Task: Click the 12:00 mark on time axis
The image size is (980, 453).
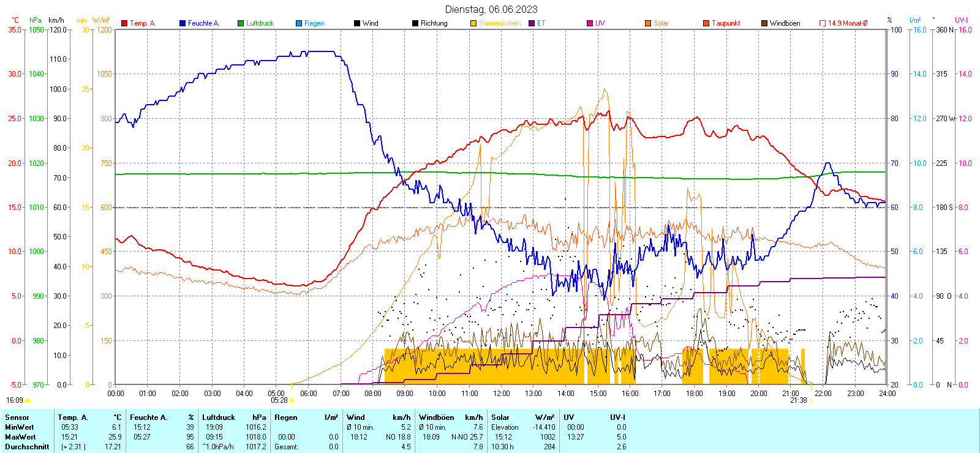Action: click(x=501, y=394)
